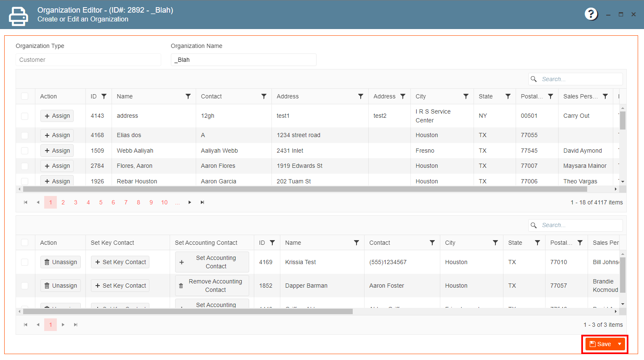Go to page 7 of top grid
Image resolution: width=644 pixels, height=360 pixels.
pyautogui.click(x=126, y=202)
